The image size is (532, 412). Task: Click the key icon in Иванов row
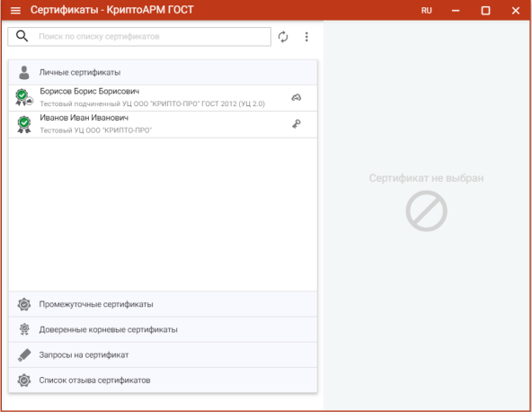pyautogui.click(x=297, y=124)
